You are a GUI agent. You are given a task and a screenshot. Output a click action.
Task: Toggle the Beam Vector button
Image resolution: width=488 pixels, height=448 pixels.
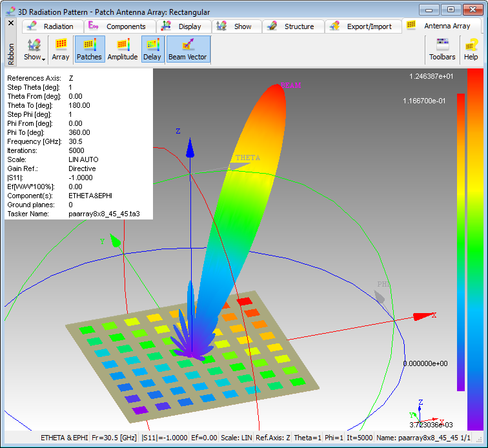(x=188, y=50)
